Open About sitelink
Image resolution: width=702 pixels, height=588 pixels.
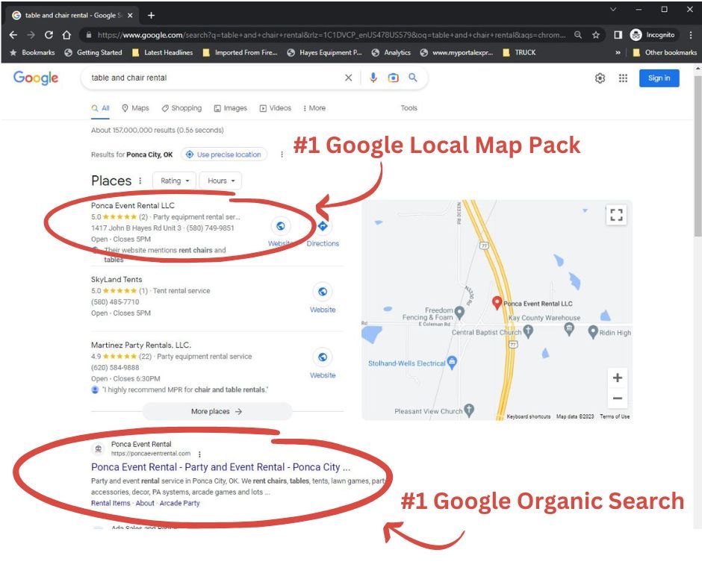(145, 504)
